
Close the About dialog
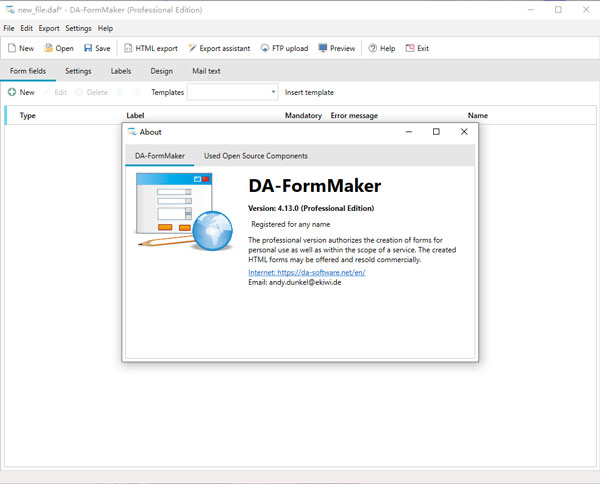click(464, 132)
